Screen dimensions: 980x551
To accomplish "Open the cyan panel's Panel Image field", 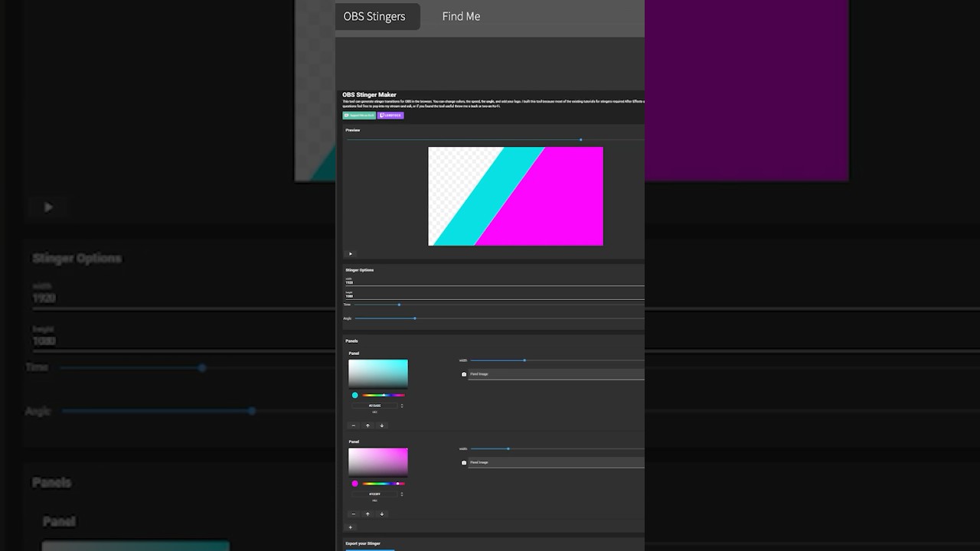I will point(557,374).
